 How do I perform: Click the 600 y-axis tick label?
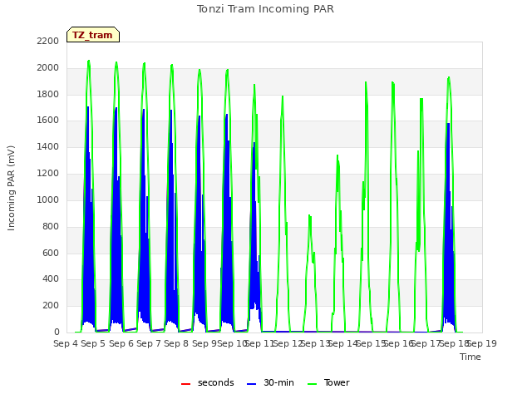pyautogui.click(x=51, y=253)
